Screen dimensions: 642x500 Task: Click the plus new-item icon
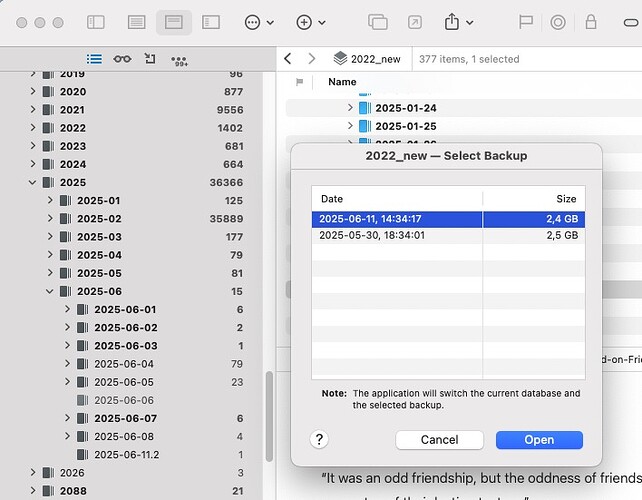pos(304,22)
